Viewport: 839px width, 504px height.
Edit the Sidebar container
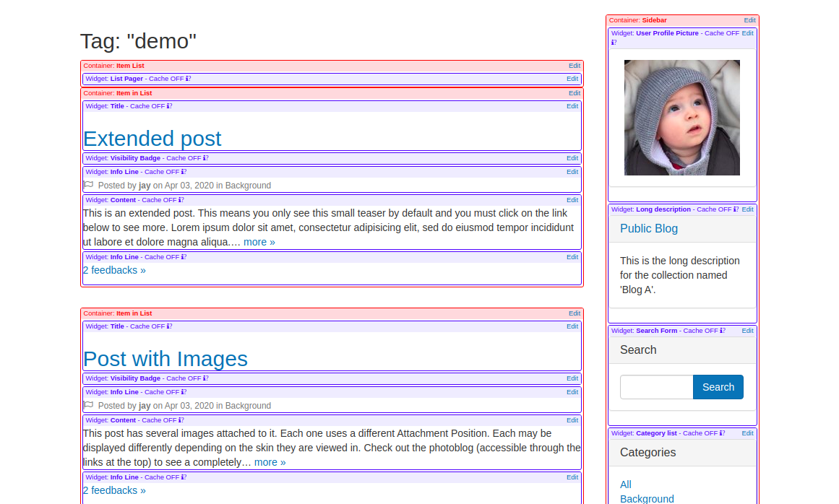coord(749,20)
